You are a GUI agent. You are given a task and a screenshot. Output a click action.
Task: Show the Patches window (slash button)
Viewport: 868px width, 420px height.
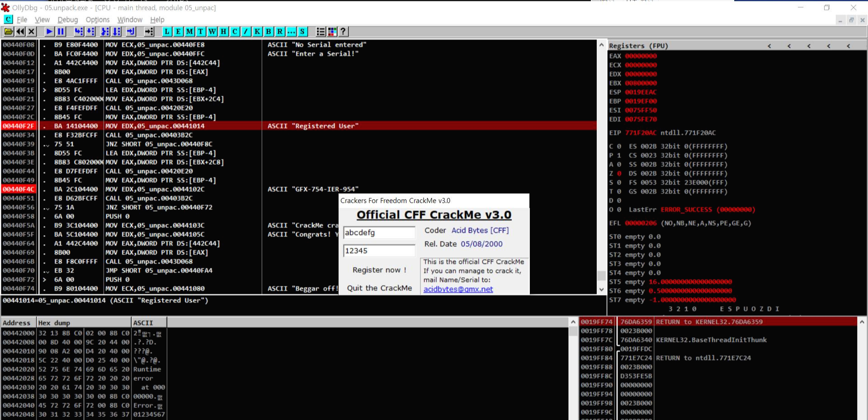click(x=246, y=32)
